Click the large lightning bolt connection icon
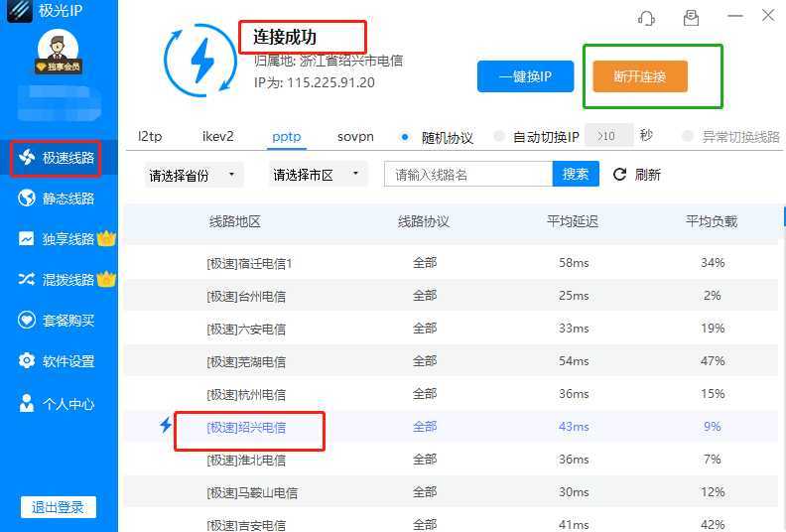 click(x=200, y=61)
